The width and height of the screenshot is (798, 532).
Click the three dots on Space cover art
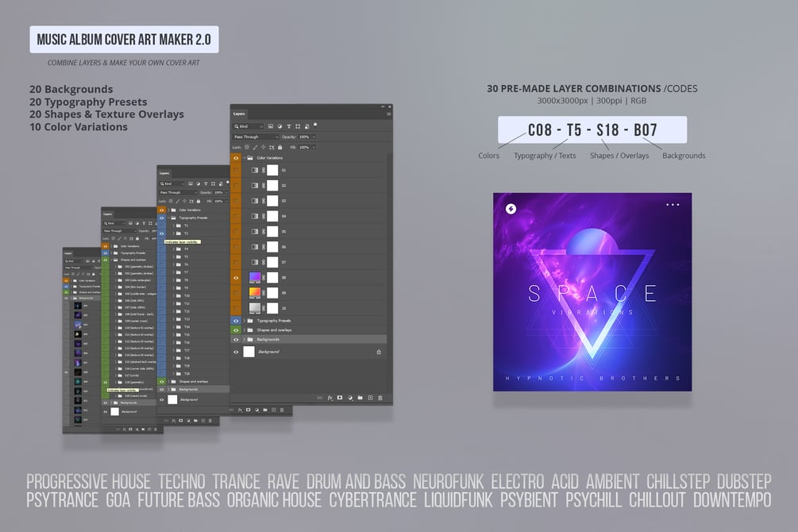[673, 205]
